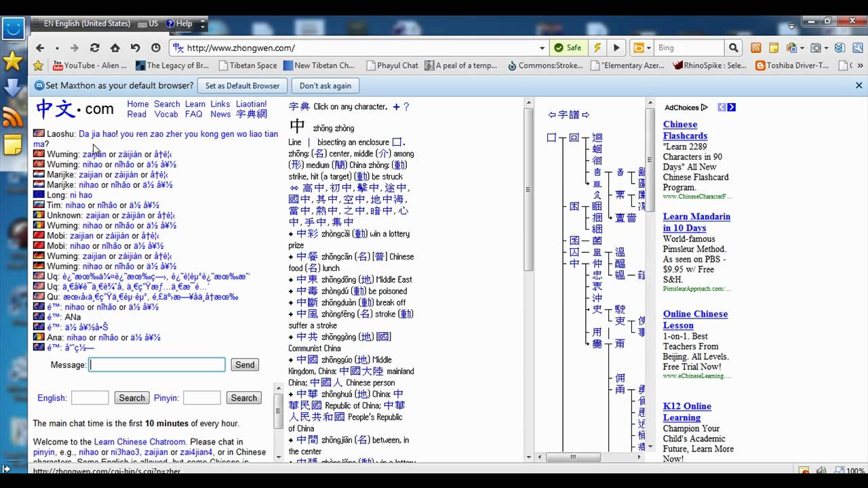Click the undo closed tab icon
Image resolution: width=868 pixels, height=488 pixels.
pos(136,48)
